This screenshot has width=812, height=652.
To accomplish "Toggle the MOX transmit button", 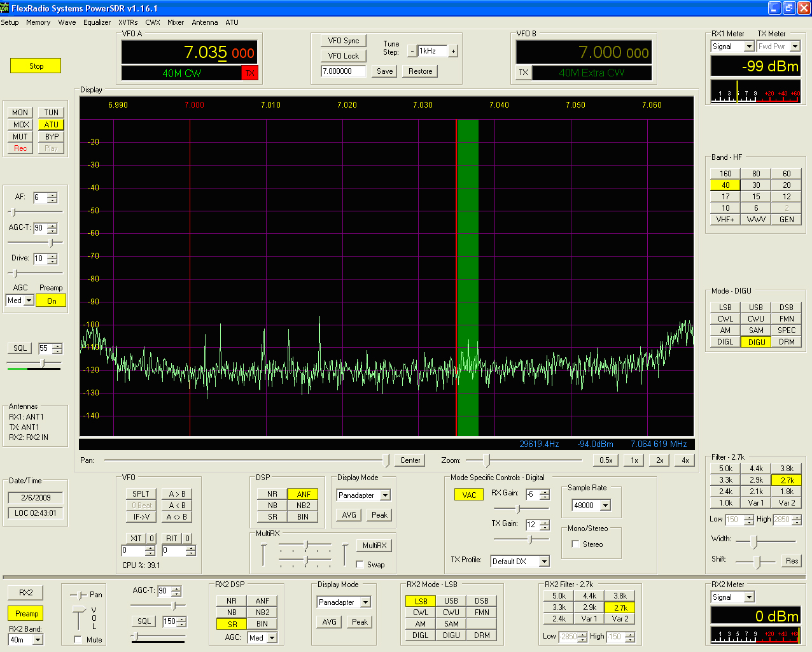I will point(20,125).
